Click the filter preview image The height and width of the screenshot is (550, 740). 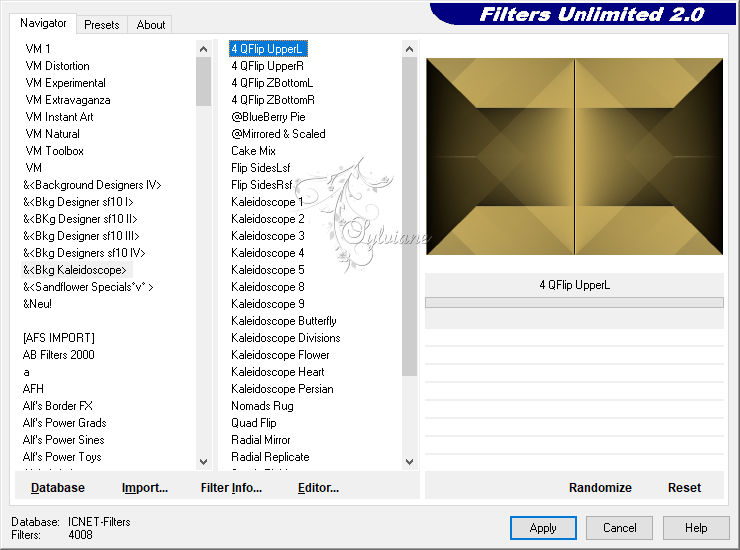coord(574,156)
